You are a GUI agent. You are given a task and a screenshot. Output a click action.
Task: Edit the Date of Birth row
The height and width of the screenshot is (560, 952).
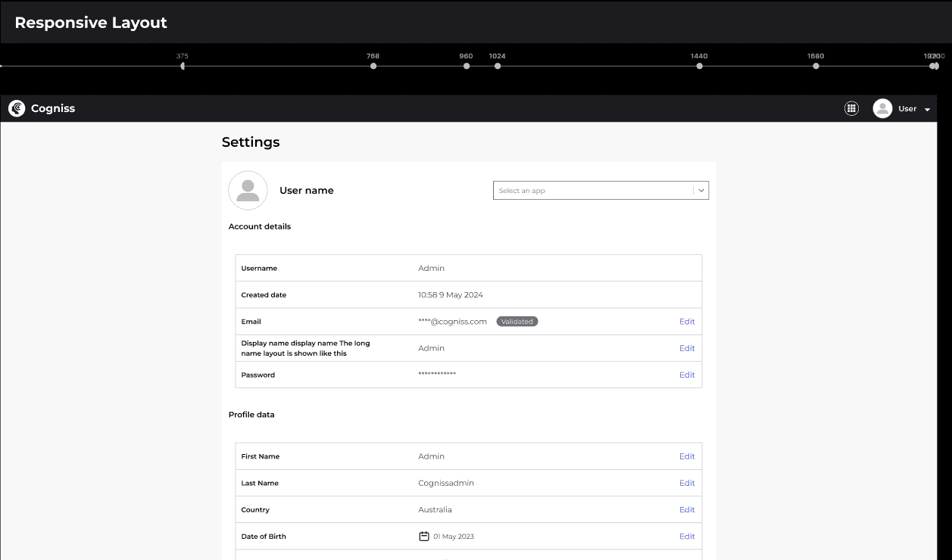[687, 536]
